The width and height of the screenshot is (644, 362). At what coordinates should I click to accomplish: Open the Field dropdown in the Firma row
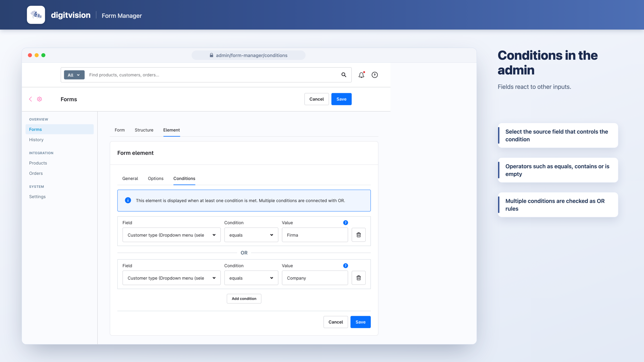pos(171,235)
